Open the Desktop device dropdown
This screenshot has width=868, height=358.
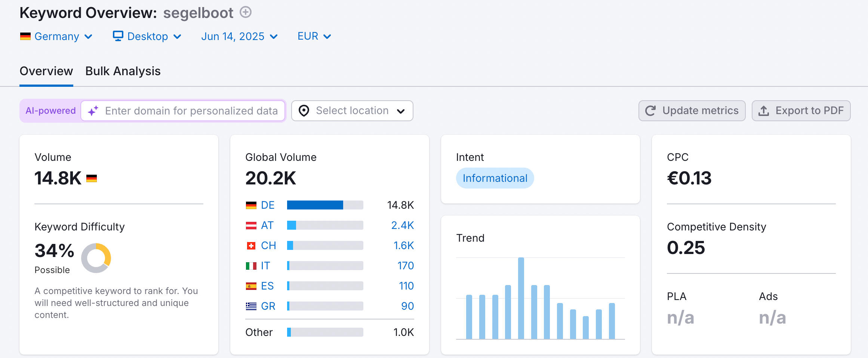tap(147, 36)
